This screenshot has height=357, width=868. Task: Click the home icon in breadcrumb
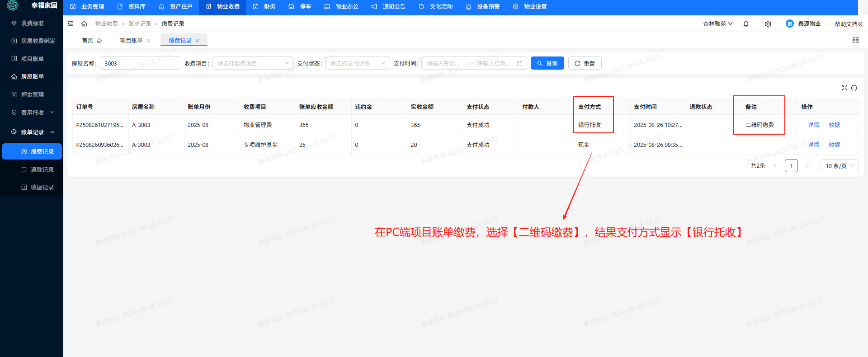click(84, 24)
